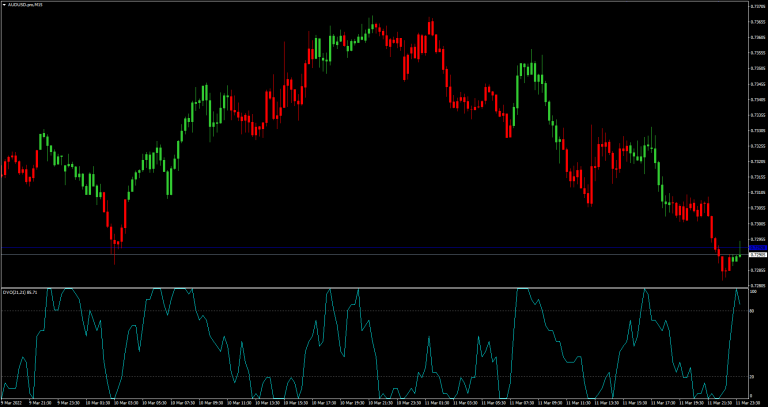Click the 0 level on the oscillator scale
This screenshot has width=768, height=407.
coord(751,396)
